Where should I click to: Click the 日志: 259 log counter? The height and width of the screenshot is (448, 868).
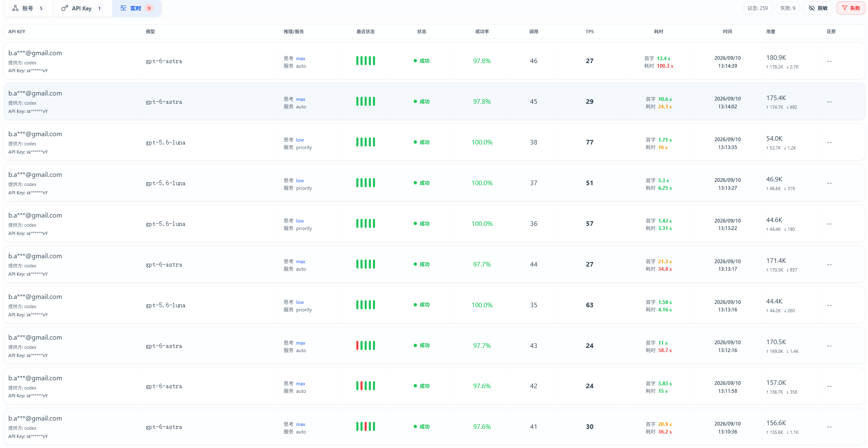758,8
